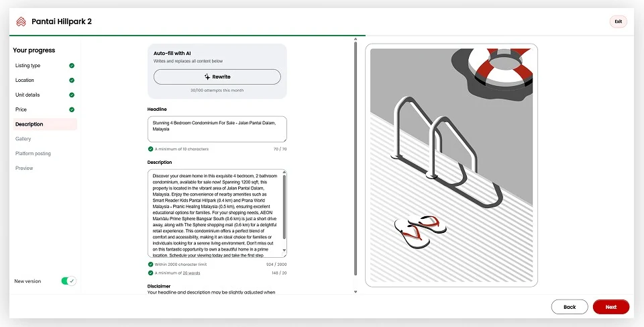Click the Rewrite AI button
This screenshot has width=644, height=327.
point(217,77)
